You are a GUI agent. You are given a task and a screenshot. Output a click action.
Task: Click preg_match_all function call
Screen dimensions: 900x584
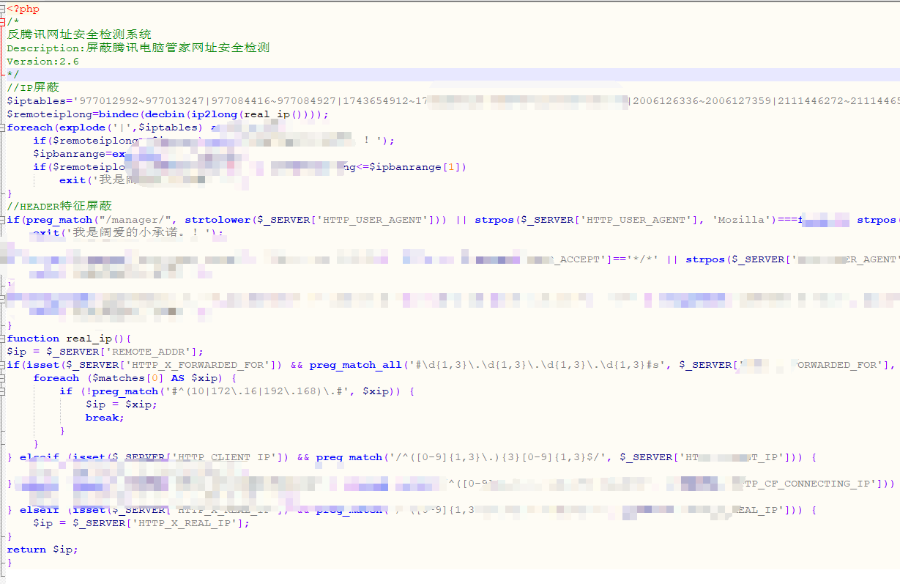click(355, 365)
